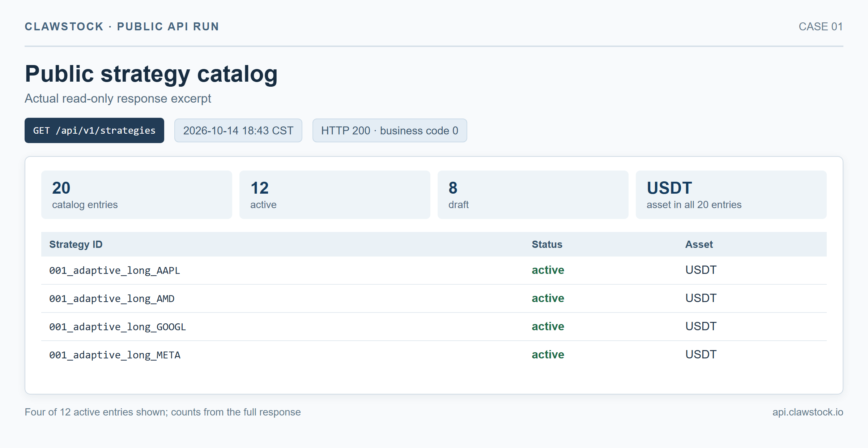Select the 8 draft stat card

click(x=533, y=195)
